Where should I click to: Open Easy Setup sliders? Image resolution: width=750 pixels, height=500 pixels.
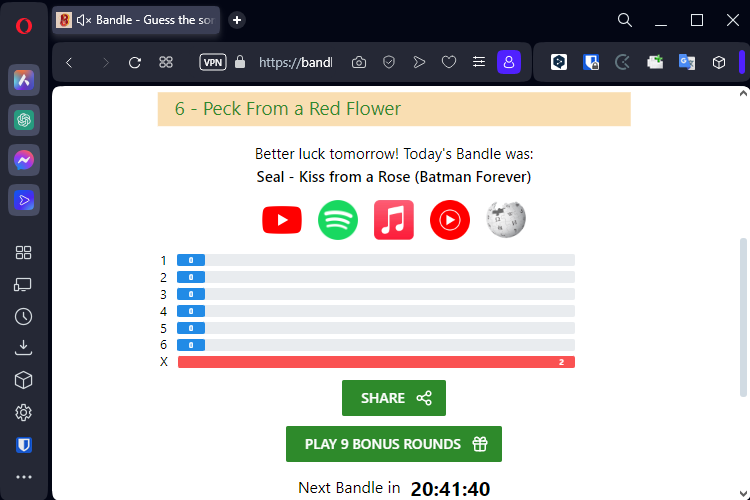coord(479,62)
